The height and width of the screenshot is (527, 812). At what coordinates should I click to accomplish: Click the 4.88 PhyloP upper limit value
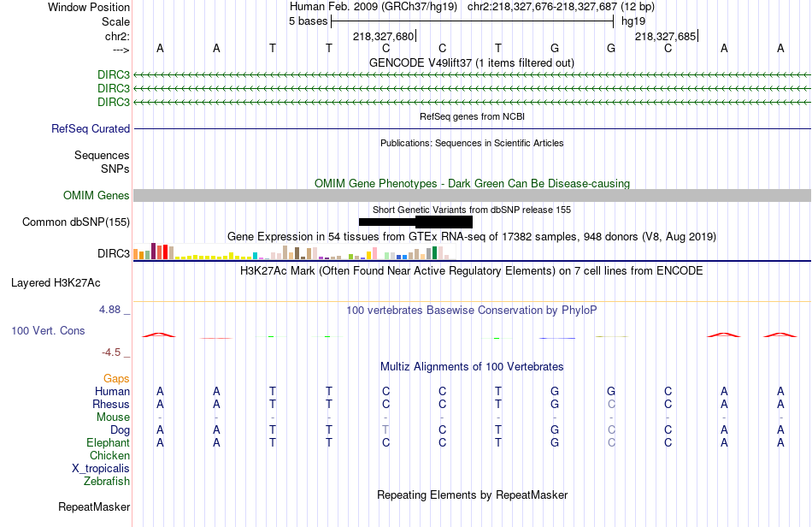click(x=109, y=310)
